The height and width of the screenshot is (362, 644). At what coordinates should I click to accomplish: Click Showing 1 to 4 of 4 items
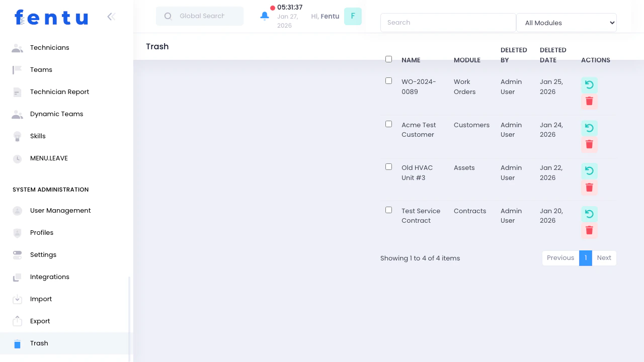coord(420,258)
